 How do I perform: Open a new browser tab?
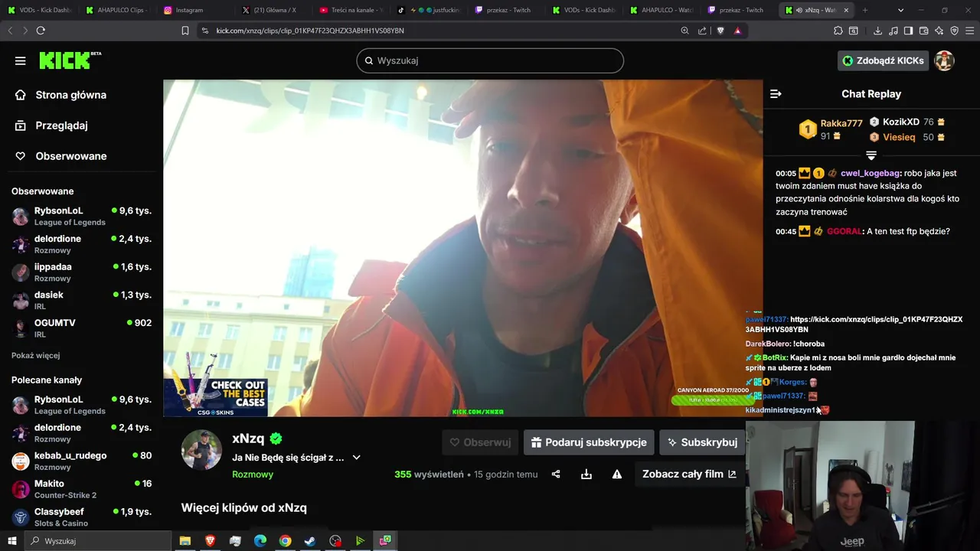[x=865, y=10]
